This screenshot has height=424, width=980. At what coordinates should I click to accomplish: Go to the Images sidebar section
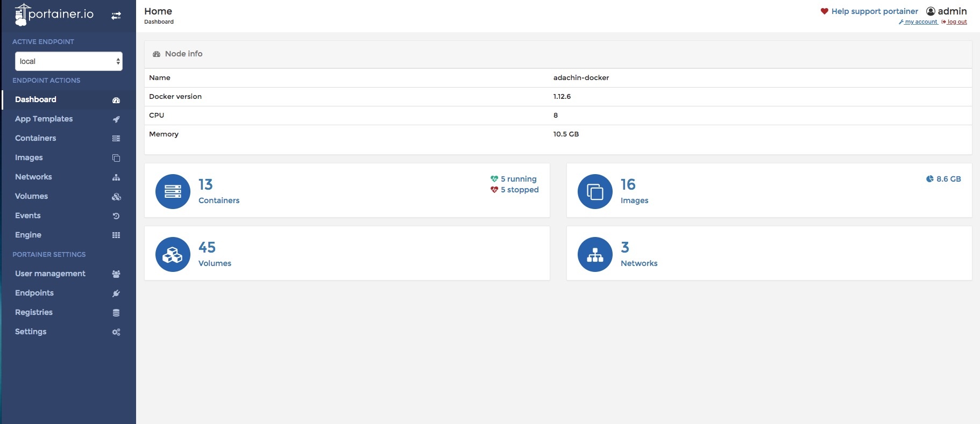pyautogui.click(x=29, y=157)
